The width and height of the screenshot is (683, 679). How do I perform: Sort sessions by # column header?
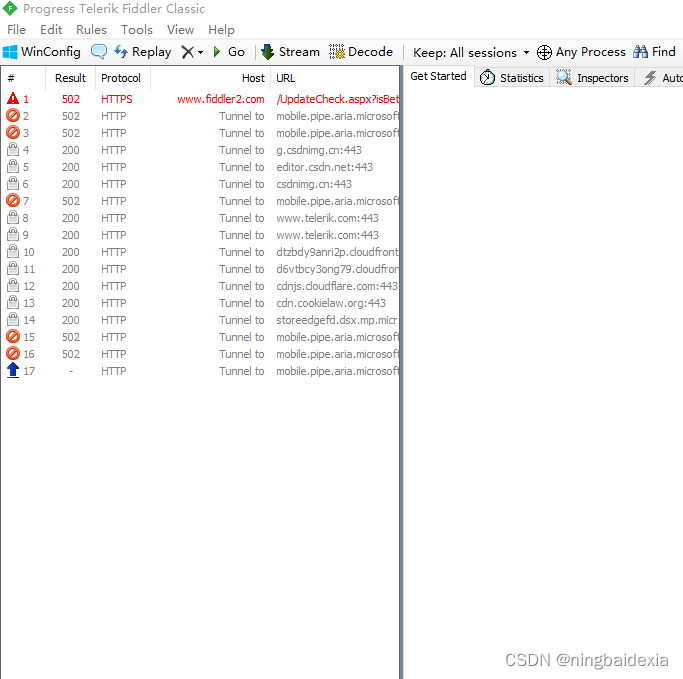point(23,78)
